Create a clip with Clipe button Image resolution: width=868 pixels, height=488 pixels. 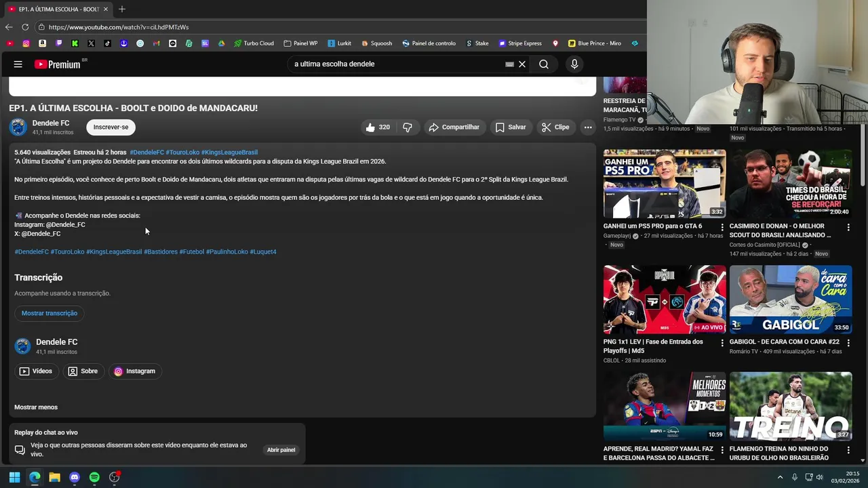(x=555, y=127)
